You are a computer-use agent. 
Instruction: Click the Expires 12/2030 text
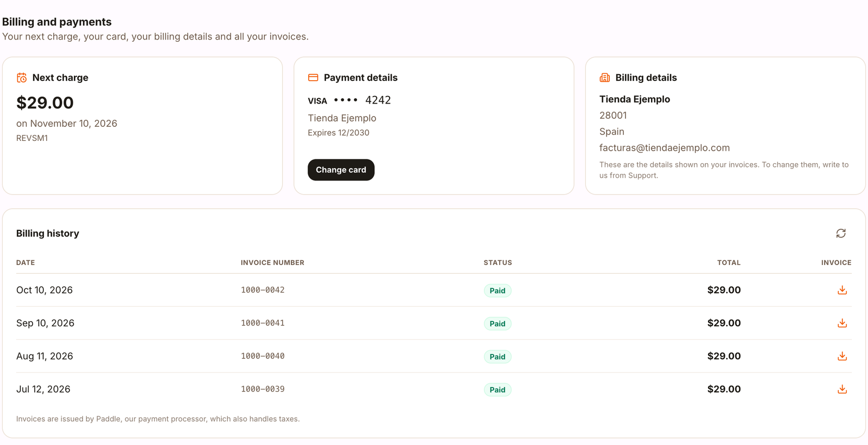pos(339,133)
